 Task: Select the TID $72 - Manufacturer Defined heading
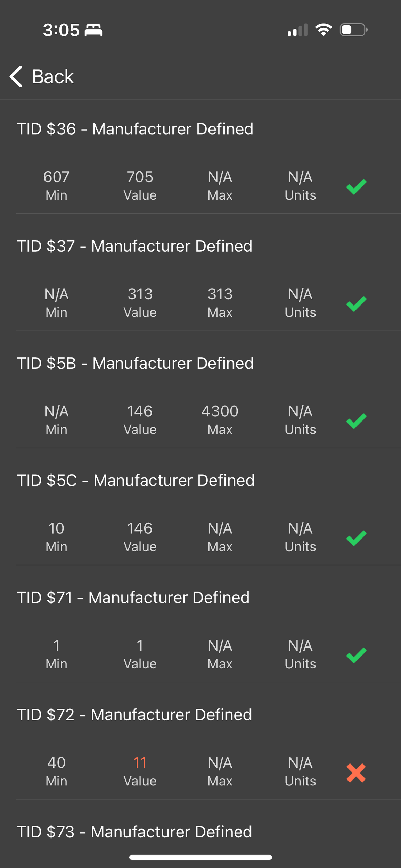click(134, 715)
